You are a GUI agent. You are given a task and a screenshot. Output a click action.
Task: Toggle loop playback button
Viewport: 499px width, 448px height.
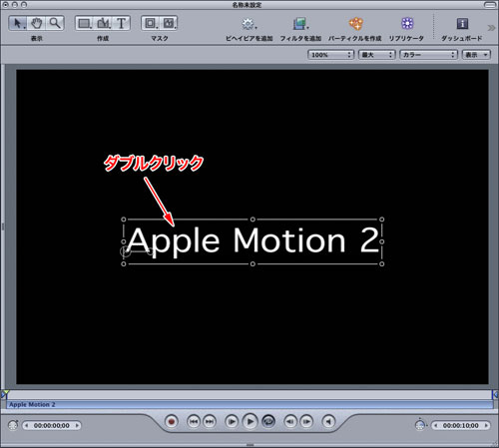268,422
